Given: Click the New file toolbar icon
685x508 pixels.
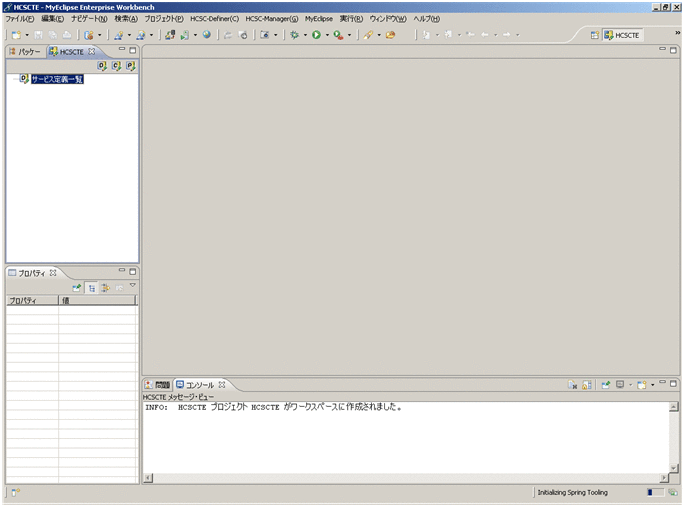Looking at the screenshot, I should [x=15, y=35].
